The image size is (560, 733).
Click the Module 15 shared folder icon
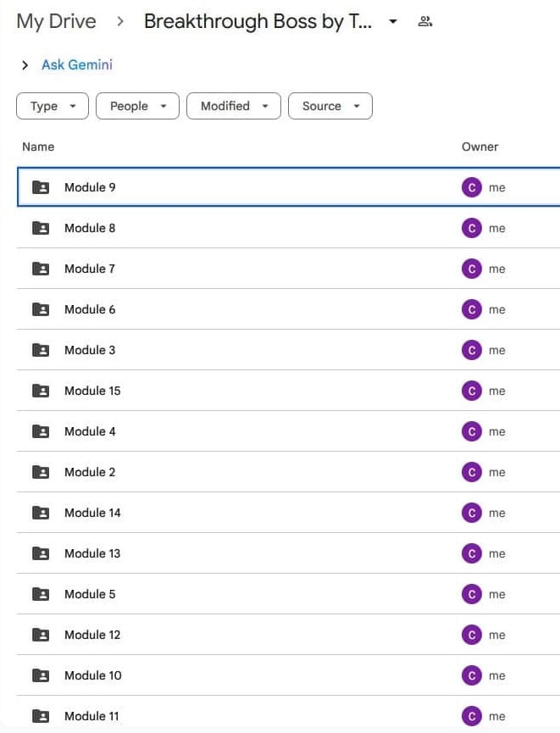coord(41,391)
